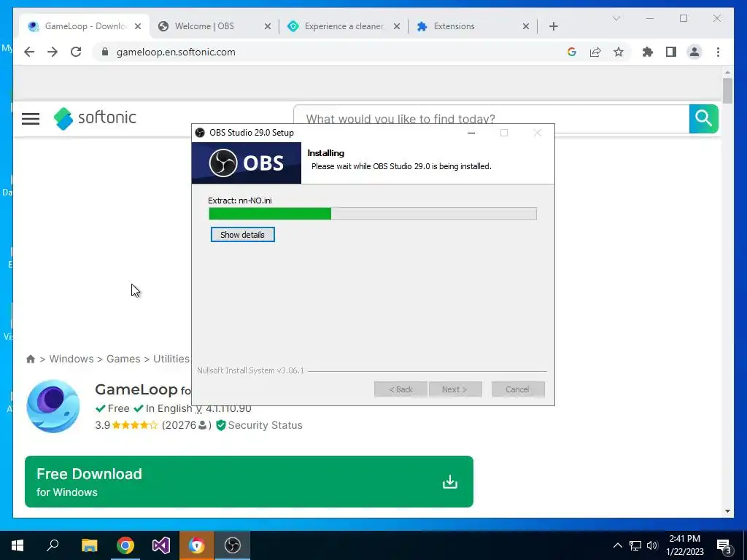
Task: Click the installer progress bar
Action: (x=373, y=214)
